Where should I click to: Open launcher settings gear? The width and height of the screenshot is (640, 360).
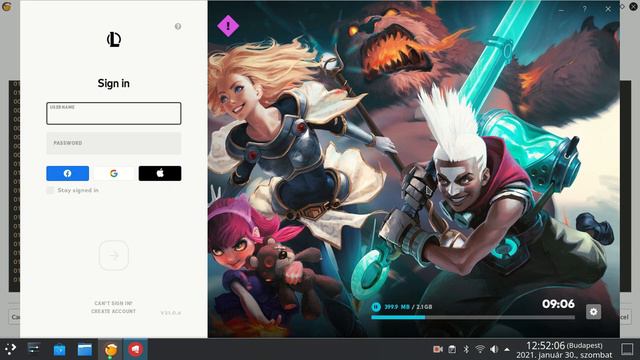[593, 312]
